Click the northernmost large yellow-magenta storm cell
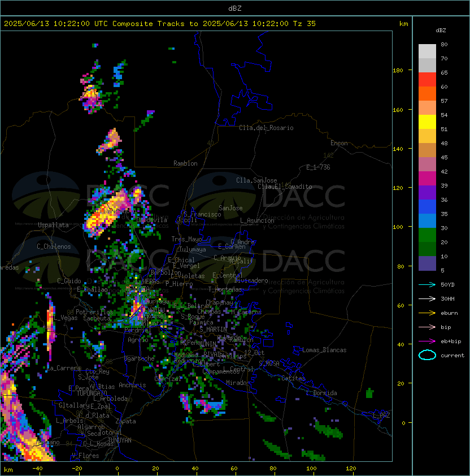470x476 pixels. (x=90, y=96)
